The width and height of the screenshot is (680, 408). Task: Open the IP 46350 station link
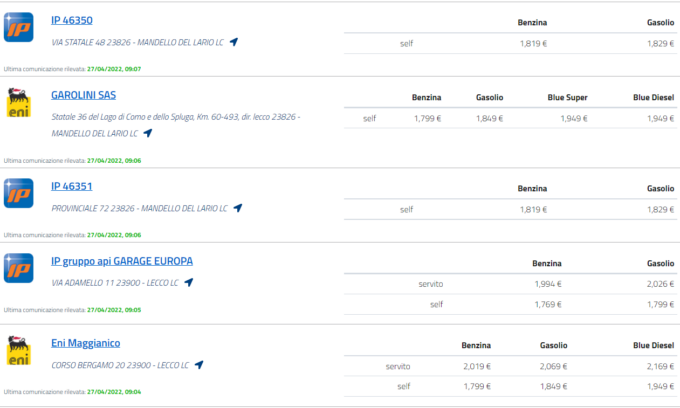click(72, 20)
